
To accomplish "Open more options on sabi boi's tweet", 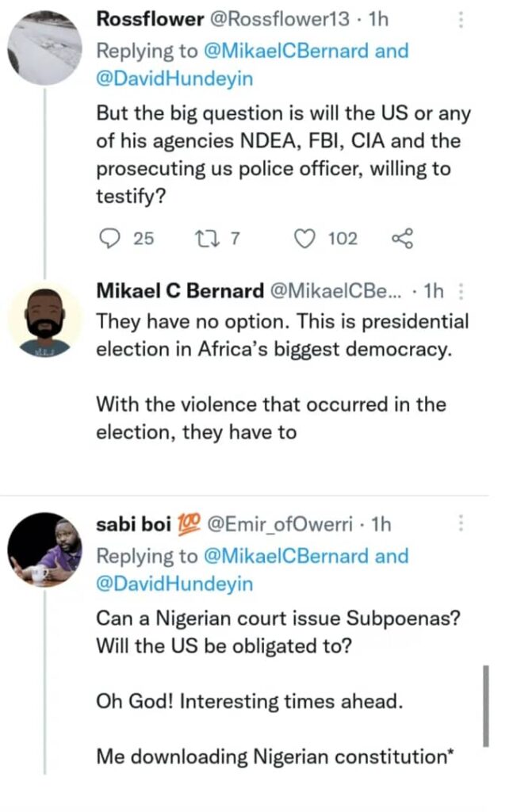I will (463, 524).
